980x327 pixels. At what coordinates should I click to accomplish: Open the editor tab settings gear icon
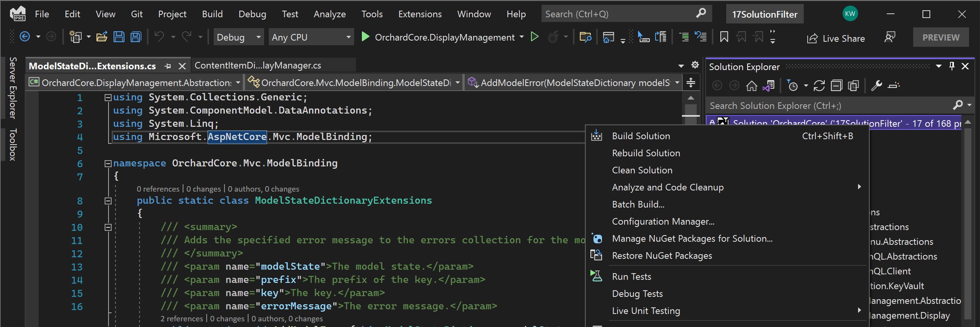(695, 65)
